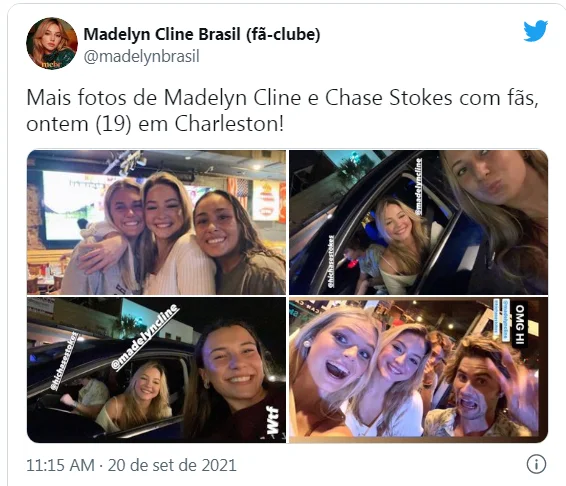Open the tweet timestamp 11:15 AM
This screenshot has width=566, height=486.
pyautogui.click(x=61, y=465)
